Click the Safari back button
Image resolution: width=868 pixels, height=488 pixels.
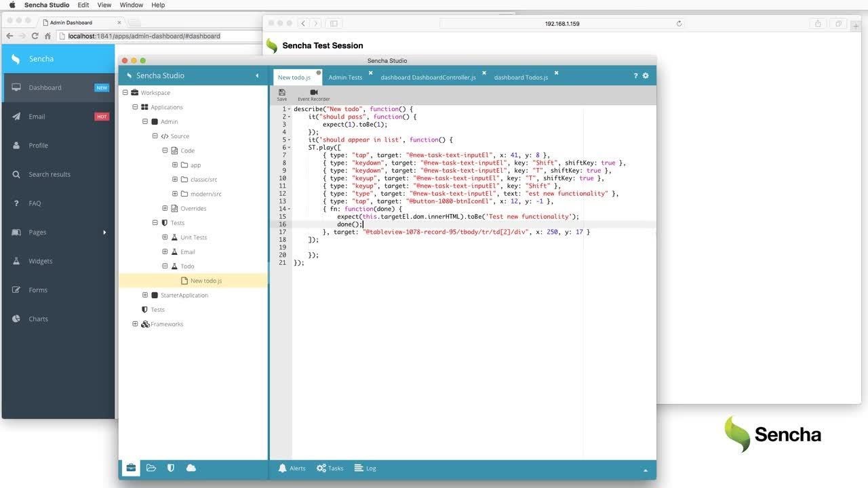point(302,24)
